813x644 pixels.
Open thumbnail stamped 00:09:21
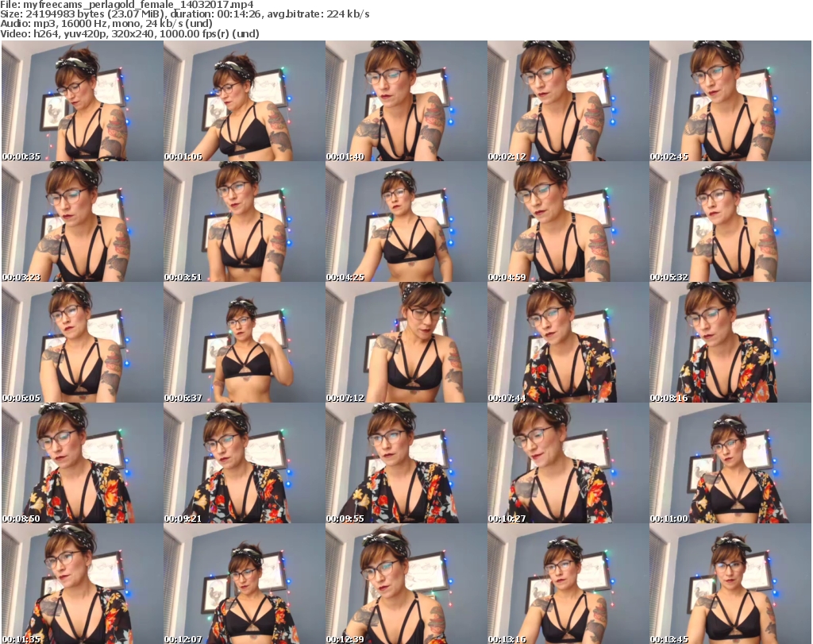click(245, 463)
